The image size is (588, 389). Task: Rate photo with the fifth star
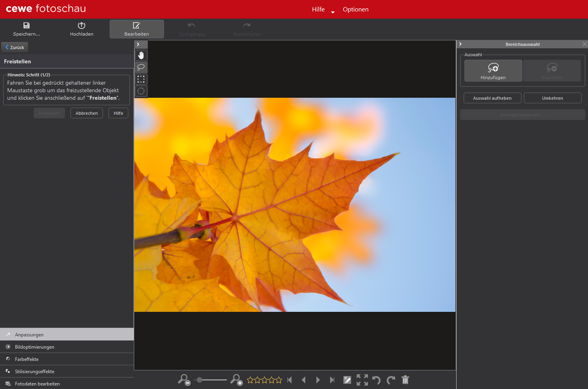[x=279, y=380]
